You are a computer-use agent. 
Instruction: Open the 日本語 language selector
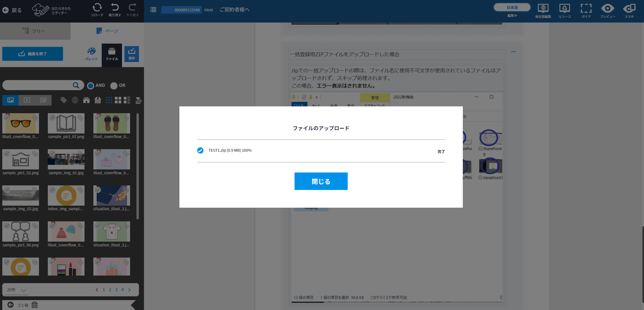(512, 7)
